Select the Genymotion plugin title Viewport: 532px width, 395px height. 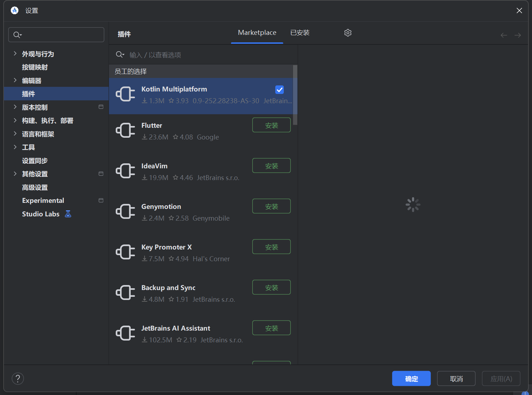click(x=161, y=206)
